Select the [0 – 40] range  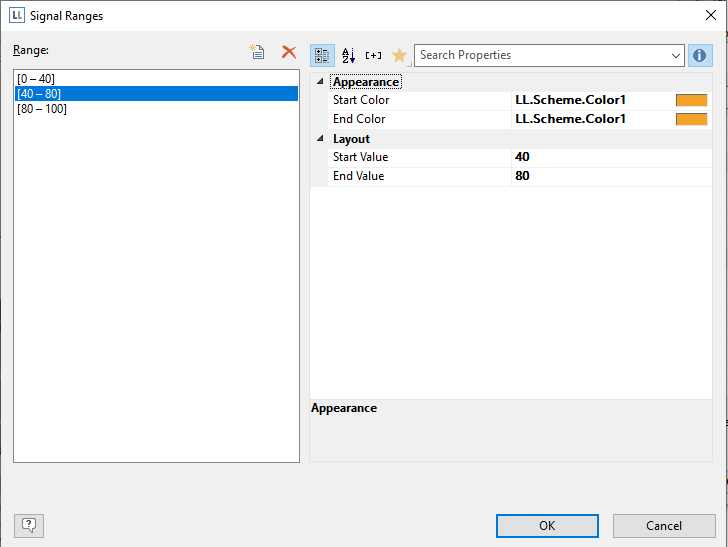coord(36,78)
